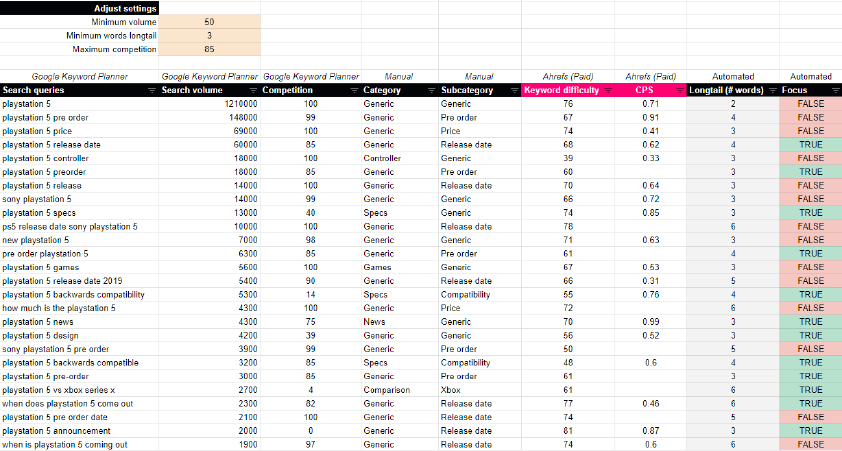
Task: Select the Controller category cell
Action: (400, 158)
